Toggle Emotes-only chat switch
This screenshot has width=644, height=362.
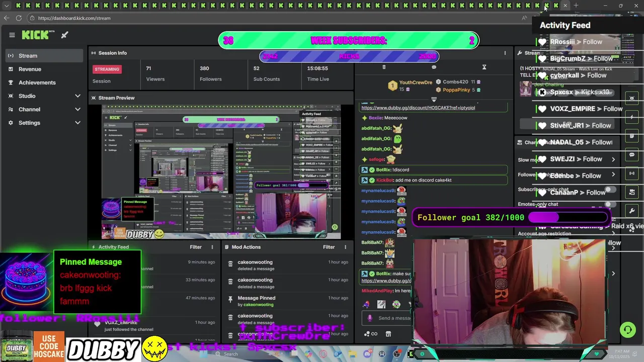point(610,204)
